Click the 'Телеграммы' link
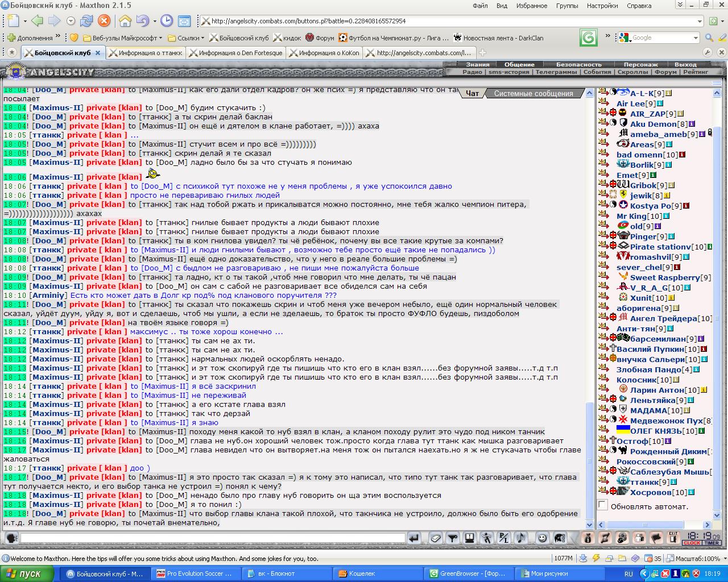This screenshot has width=728, height=582. click(556, 72)
